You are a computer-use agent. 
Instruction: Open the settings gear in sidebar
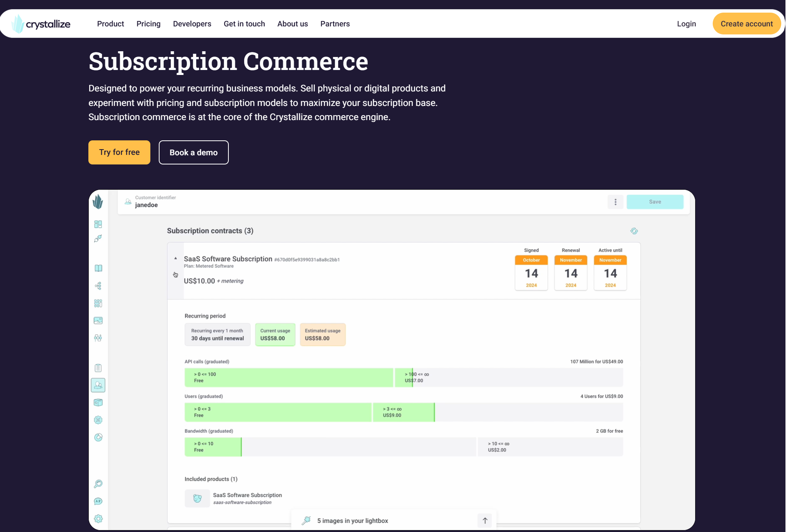tap(98, 519)
